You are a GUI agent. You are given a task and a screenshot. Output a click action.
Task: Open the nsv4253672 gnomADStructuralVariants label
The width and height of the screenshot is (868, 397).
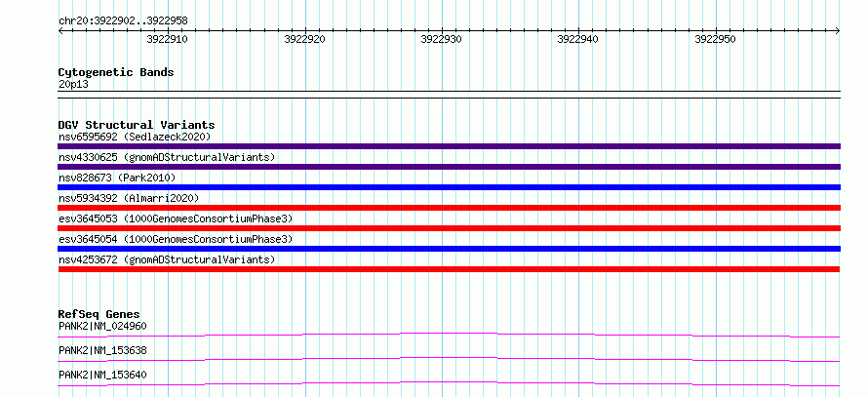tap(167, 259)
